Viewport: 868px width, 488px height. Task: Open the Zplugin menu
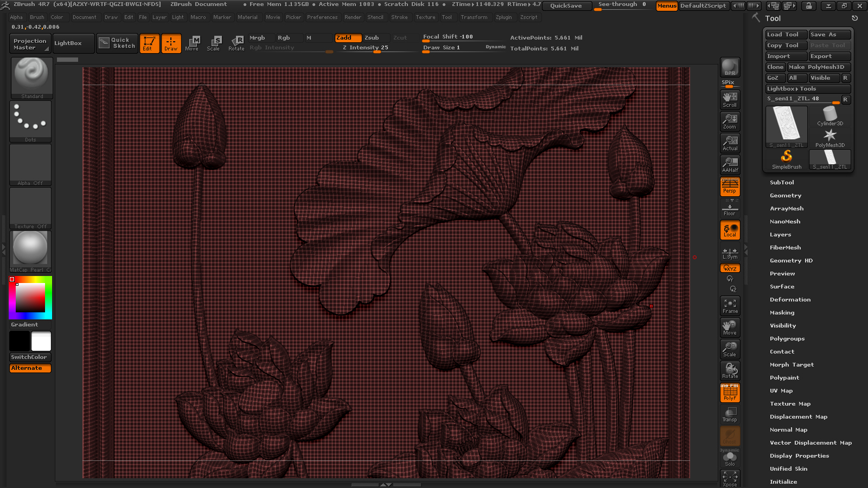click(503, 17)
